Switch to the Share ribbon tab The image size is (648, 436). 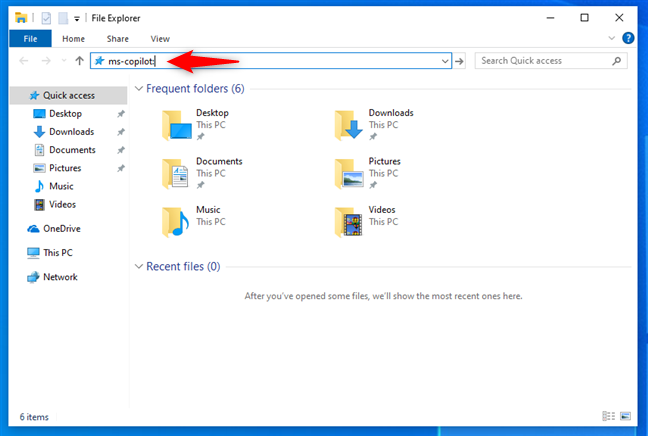coord(118,39)
